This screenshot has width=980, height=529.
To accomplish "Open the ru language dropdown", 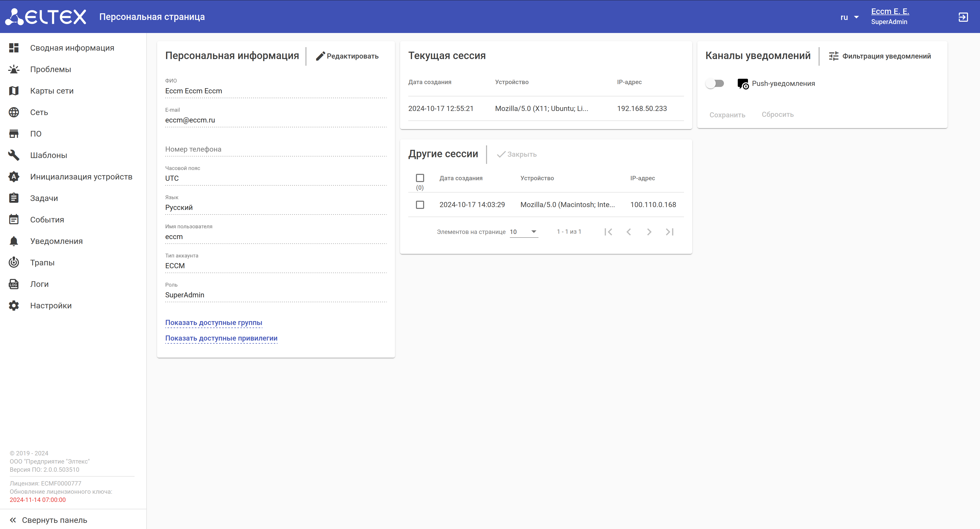I will coord(849,17).
